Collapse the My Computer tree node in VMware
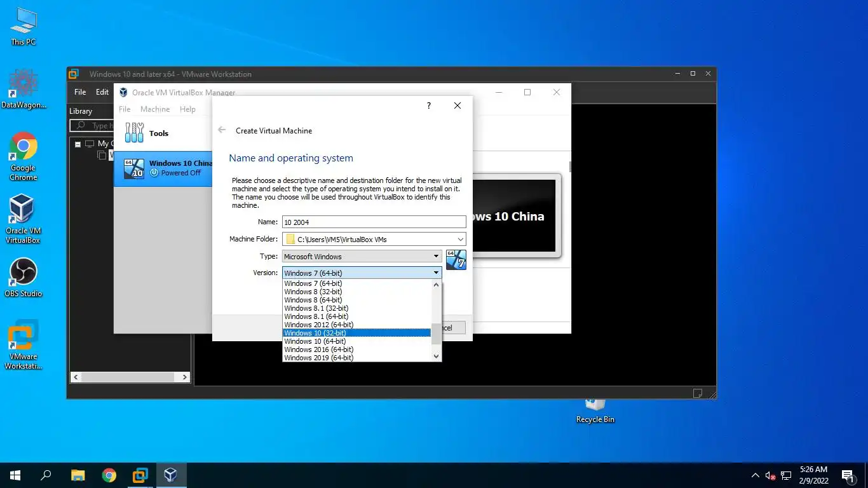The image size is (868, 488). click(78, 144)
